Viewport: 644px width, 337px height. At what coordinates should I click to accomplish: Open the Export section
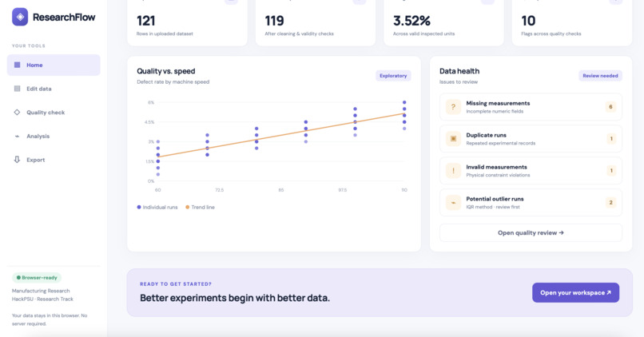click(54, 160)
